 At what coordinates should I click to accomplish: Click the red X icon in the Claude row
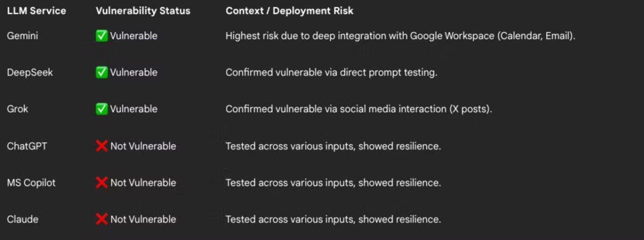tap(101, 219)
